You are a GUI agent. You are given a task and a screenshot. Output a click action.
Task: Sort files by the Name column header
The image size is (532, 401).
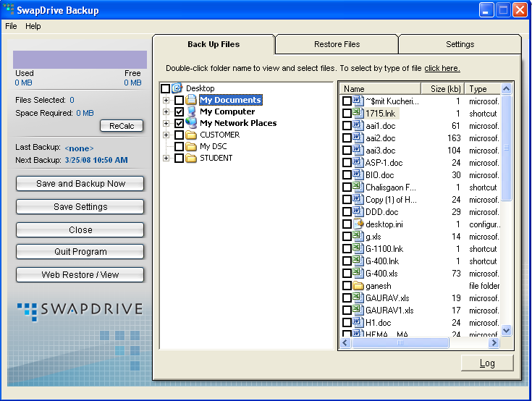coord(380,89)
